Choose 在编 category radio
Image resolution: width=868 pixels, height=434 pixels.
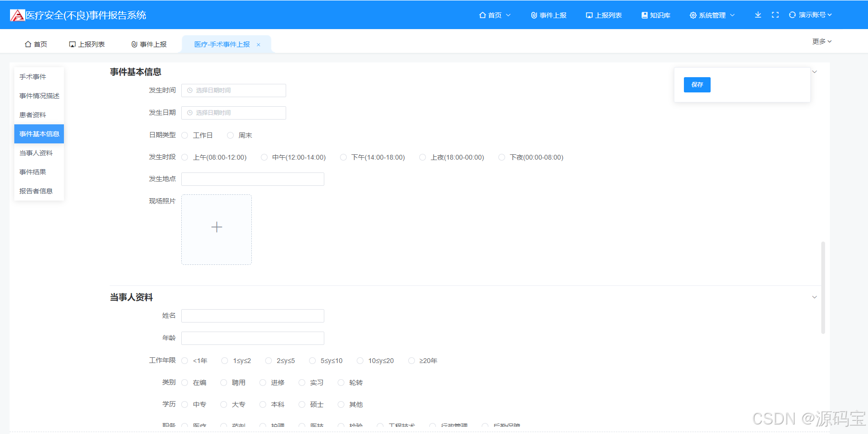(x=185, y=383)
